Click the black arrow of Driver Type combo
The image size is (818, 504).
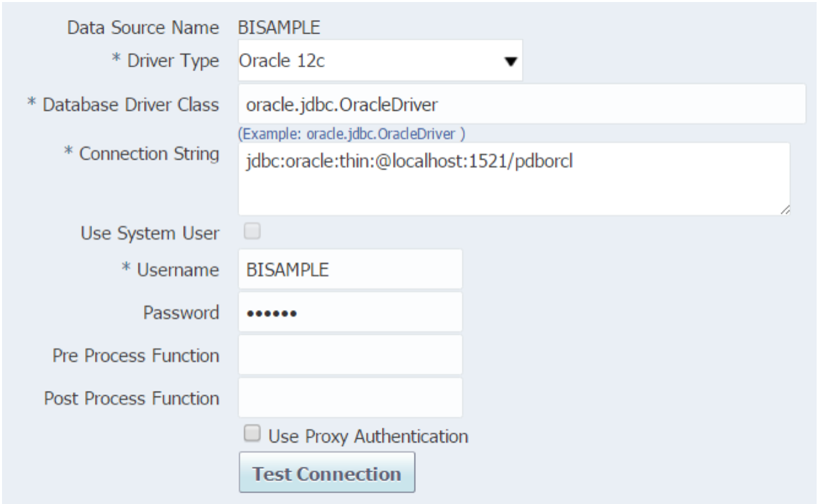click(511, 62)
